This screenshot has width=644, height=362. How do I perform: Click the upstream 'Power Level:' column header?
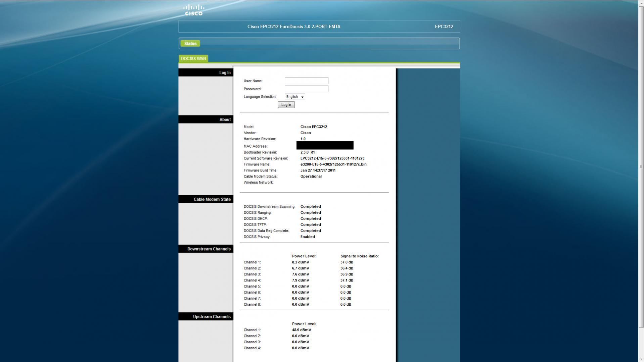click(x=304, y=324)
